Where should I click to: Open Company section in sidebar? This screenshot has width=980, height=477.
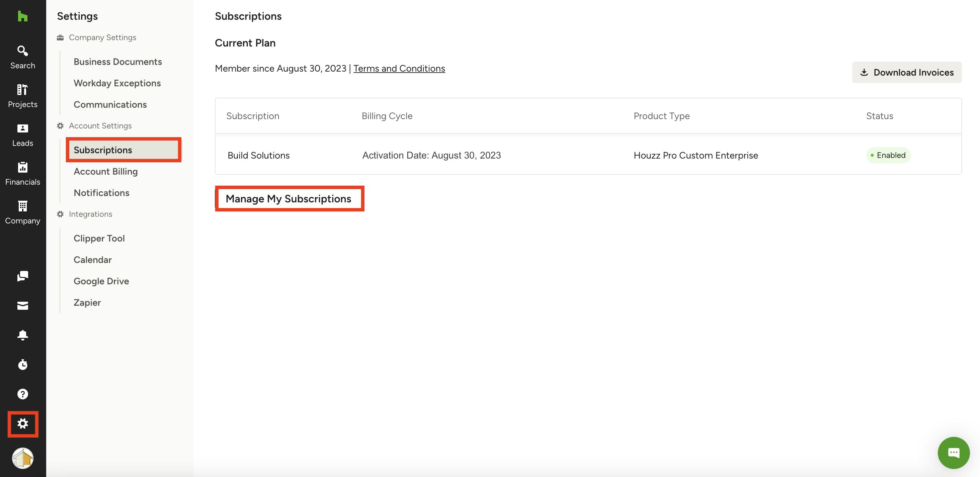22,212
